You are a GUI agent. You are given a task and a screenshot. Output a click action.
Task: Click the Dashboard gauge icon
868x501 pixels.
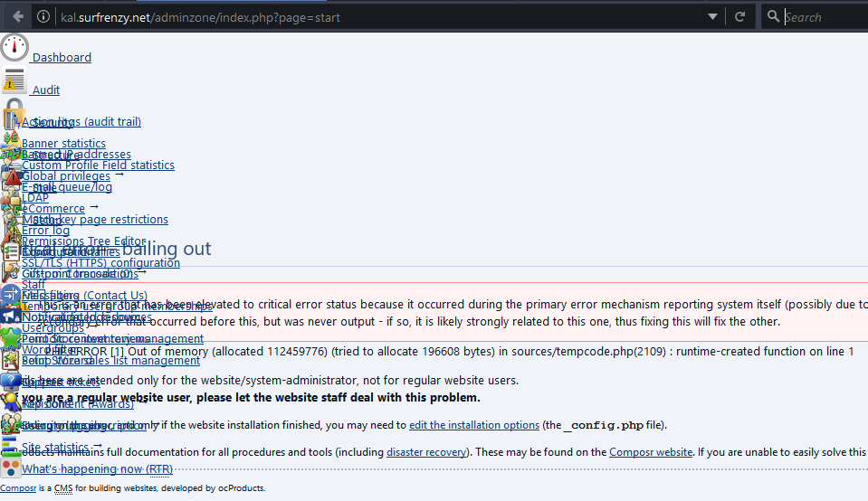(14, 49)
